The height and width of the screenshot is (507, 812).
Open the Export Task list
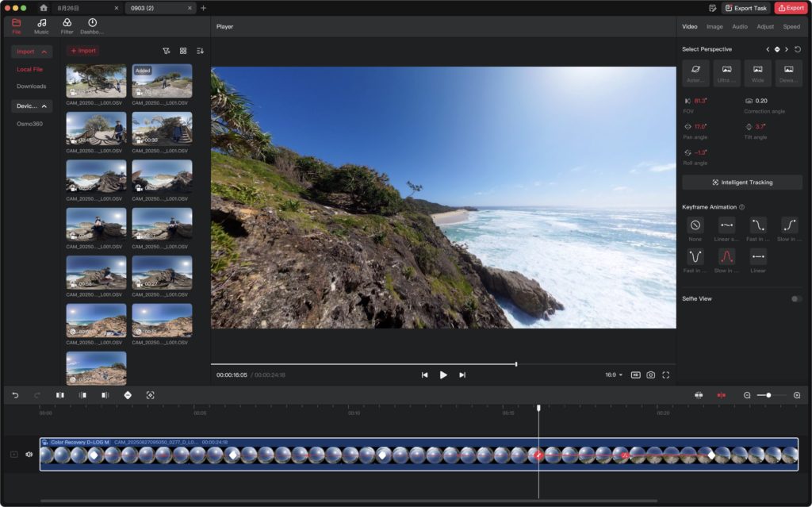click(746, 8)
